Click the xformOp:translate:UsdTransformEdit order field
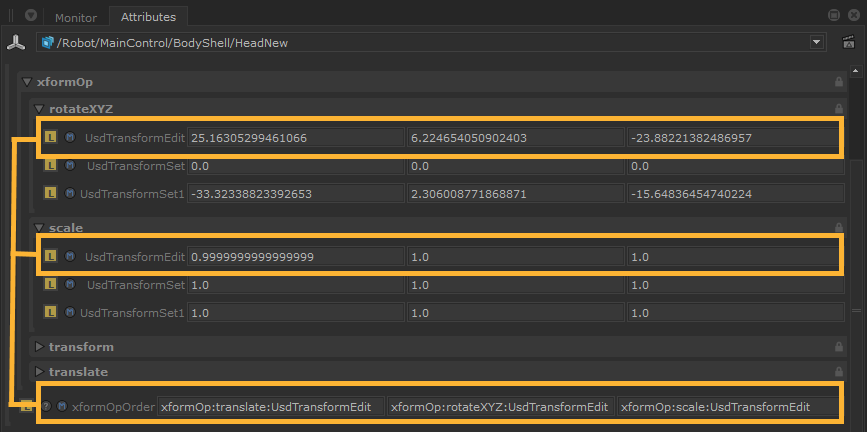Screen dimensions: 867x432 [271, 407]
